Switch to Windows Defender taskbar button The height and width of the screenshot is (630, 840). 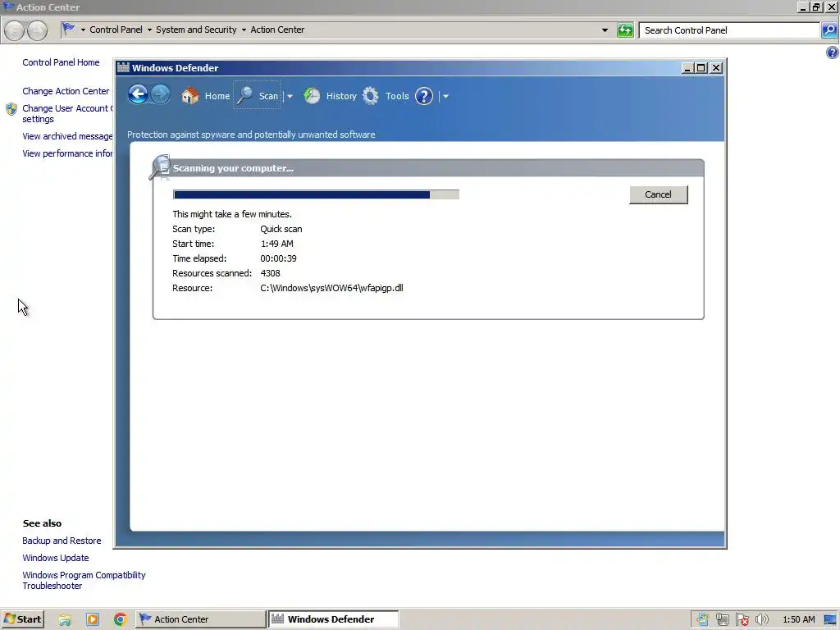[333, 619]
